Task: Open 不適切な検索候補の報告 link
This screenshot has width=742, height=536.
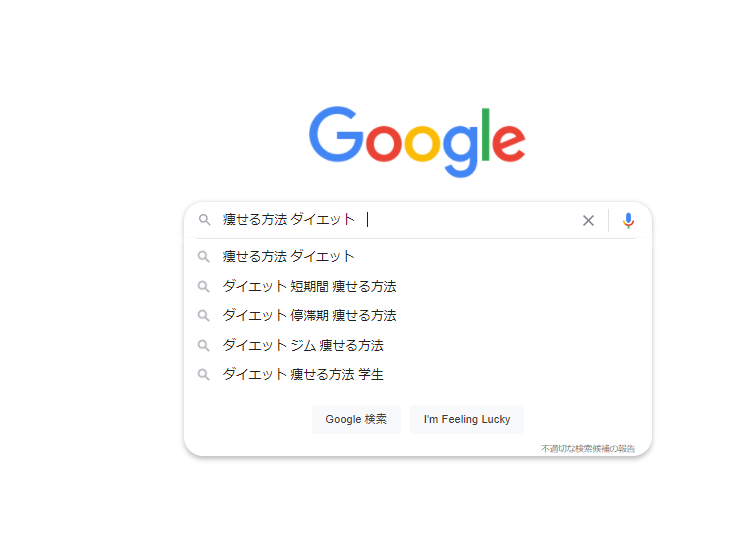Action: click(588, 448)
